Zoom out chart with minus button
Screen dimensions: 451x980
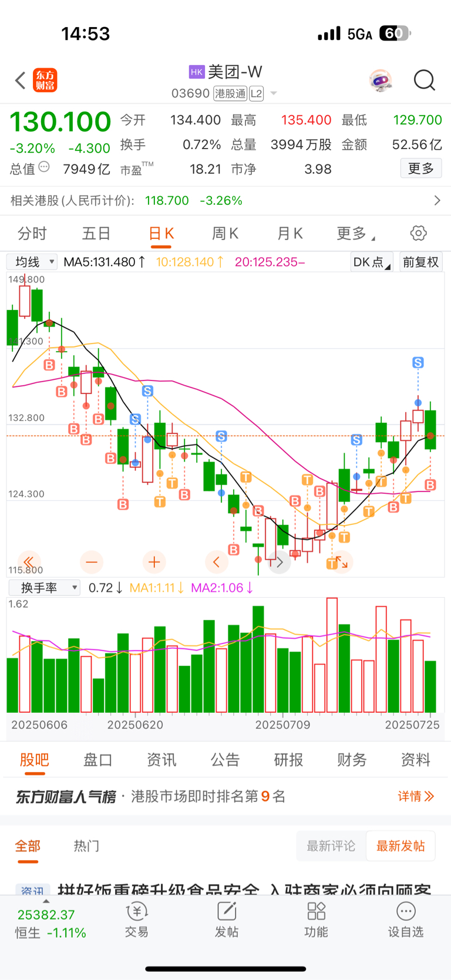pos(92,562)
